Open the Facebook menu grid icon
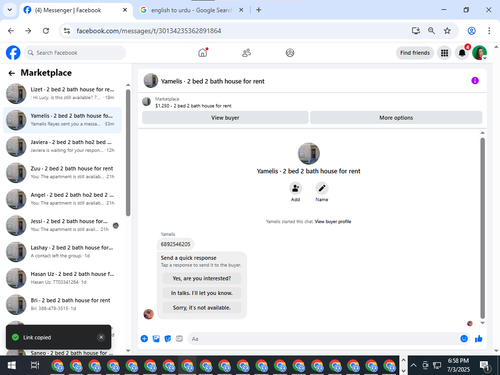This screenshot has width=500, height=375. click(x=444, y=53)
